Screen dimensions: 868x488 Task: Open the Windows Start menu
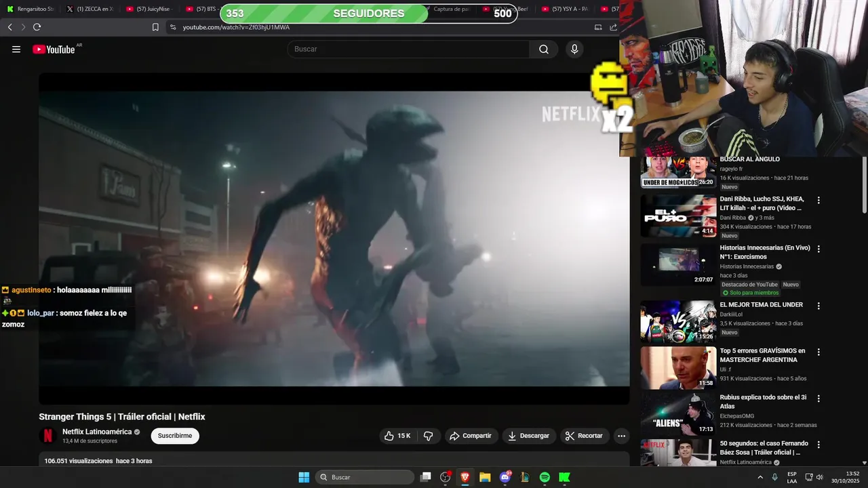pyautogui.click(x=304, y=477)
